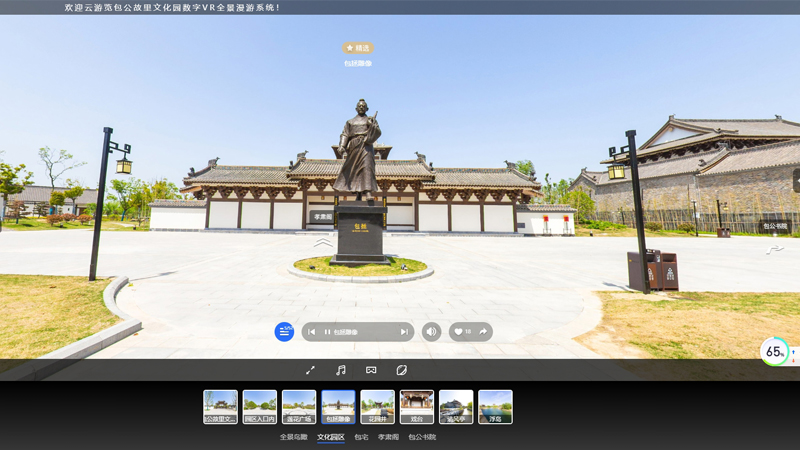
Task: Switch to the 包公书院 category tab
Action: [x=422, y=437]
